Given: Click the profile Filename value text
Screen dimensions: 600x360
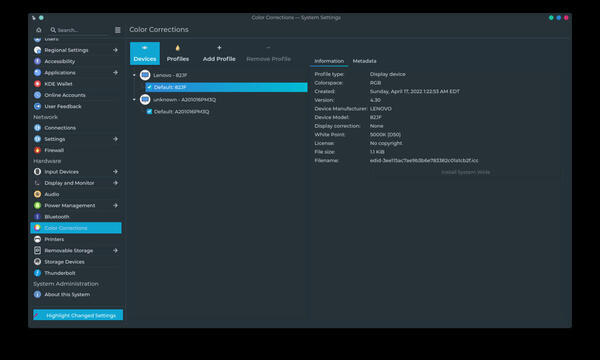Looking at the screenshot, I should coord(424,161).
